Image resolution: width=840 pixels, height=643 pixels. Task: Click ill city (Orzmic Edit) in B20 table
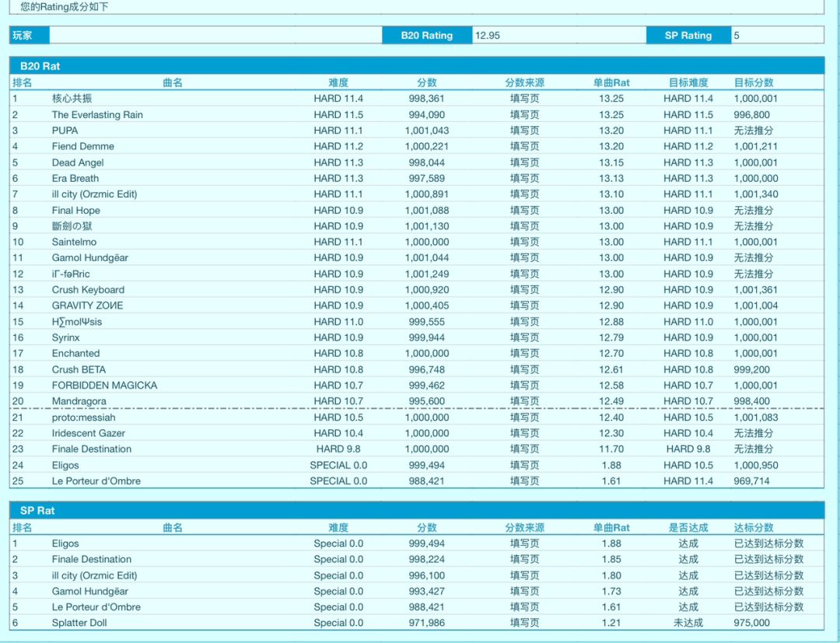click(x=94, y=194)
